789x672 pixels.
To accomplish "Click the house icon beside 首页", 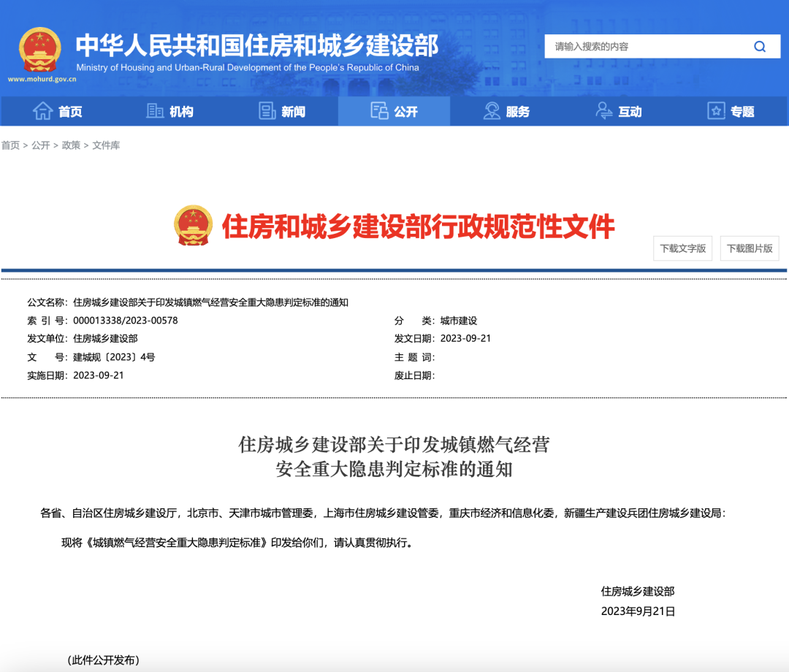I will pyautogui.click(x=43, y=111).
